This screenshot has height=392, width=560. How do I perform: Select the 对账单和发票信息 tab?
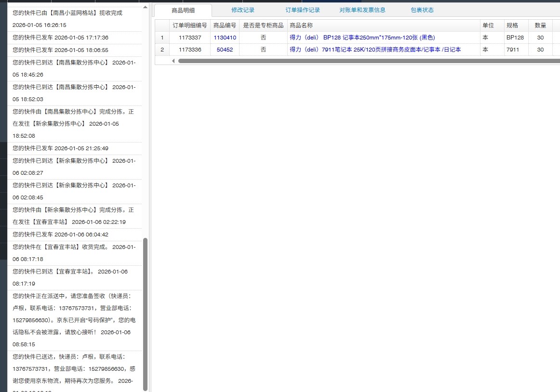coord(362,10)
